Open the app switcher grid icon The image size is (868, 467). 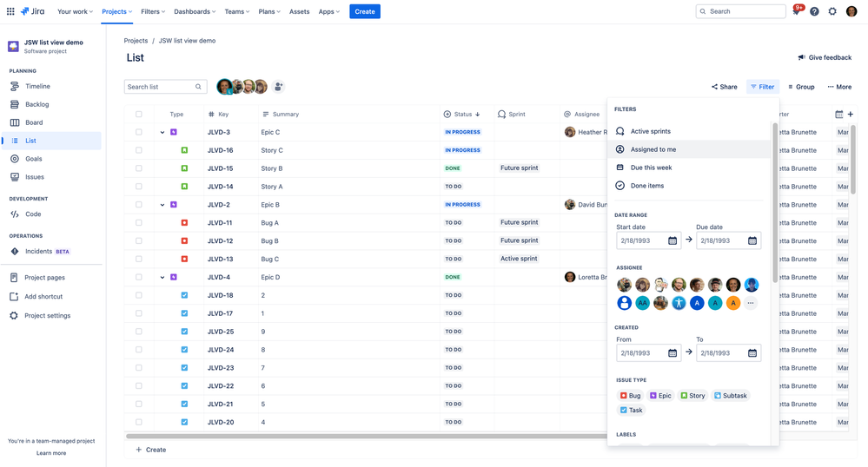click(10, 11)
